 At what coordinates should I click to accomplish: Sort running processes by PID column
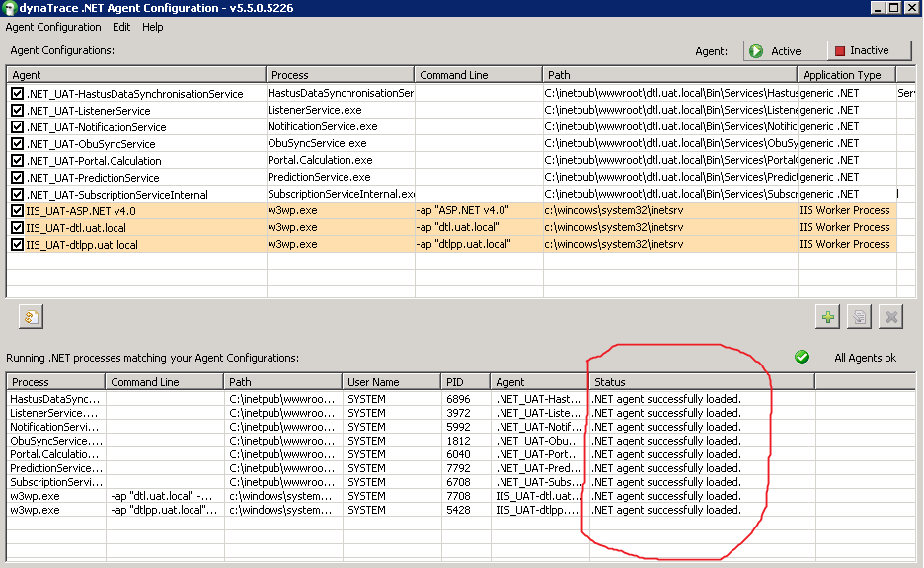[x=465, y=382]
